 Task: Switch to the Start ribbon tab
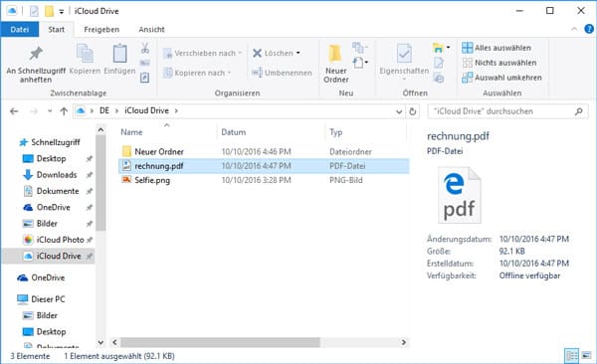(x=56, y=29)
